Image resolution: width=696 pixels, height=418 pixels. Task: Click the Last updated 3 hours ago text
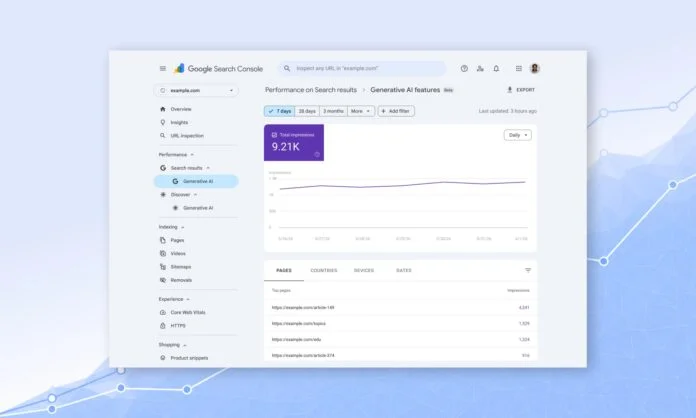pyautogui.click(x=507, y=111)
